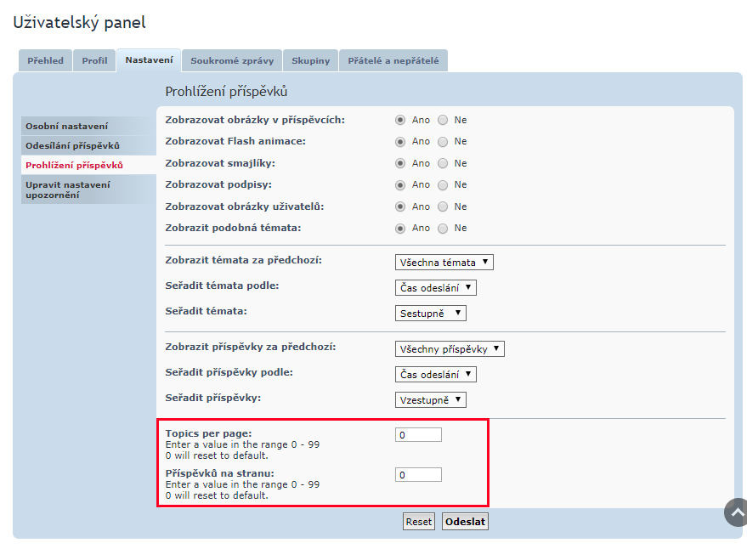The width and height of the screenshot is (747, 560).
Task: Open Upravit nastavení upozornění
Action: 88,189
